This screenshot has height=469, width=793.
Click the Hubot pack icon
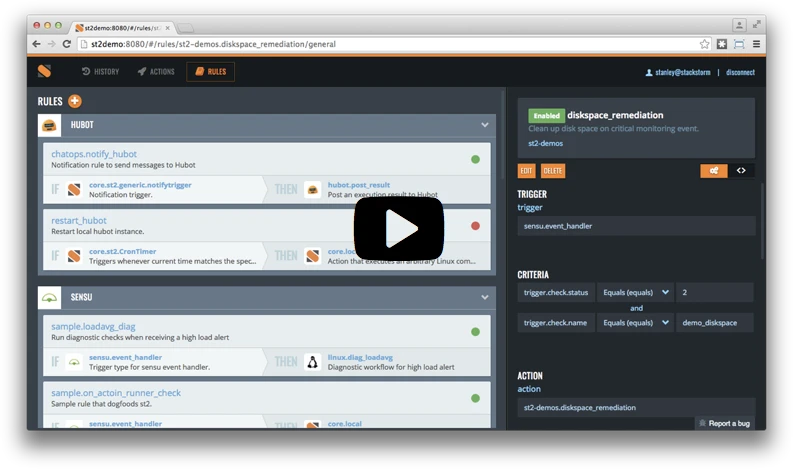(x=50, y=125)
